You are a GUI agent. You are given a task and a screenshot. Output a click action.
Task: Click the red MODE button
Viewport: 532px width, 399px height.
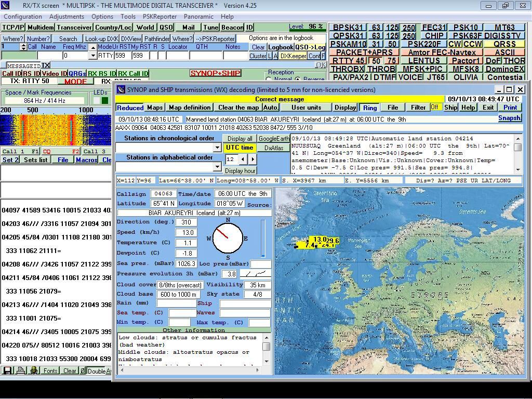75,82
